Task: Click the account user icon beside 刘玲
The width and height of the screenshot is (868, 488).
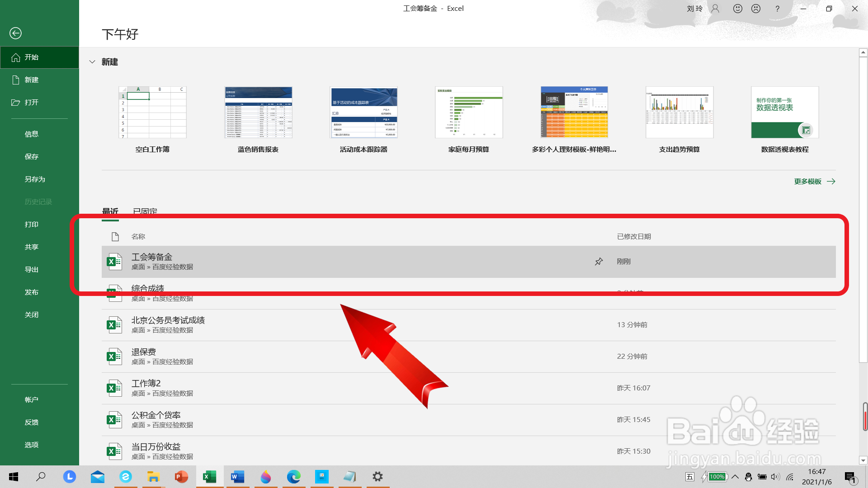Action: tap(715, 9)
